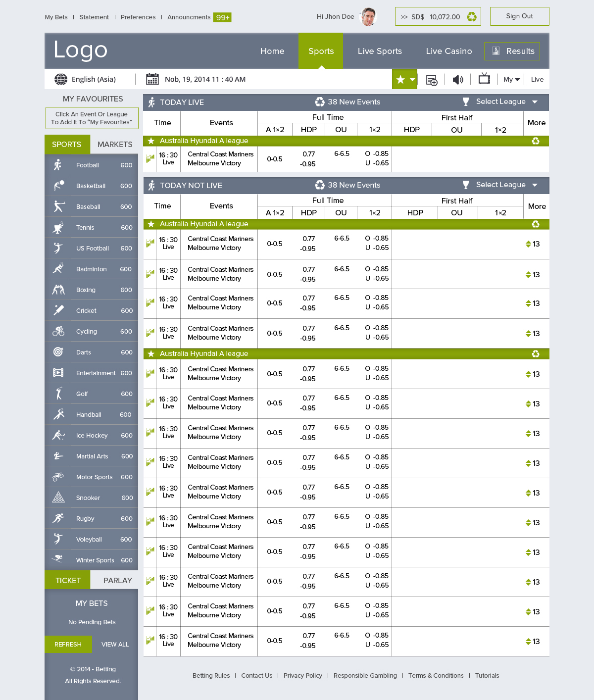This screenshot has width=594, height=700.
Task: Refresh the Today Live Australia league row
Action: pos(536,141)
